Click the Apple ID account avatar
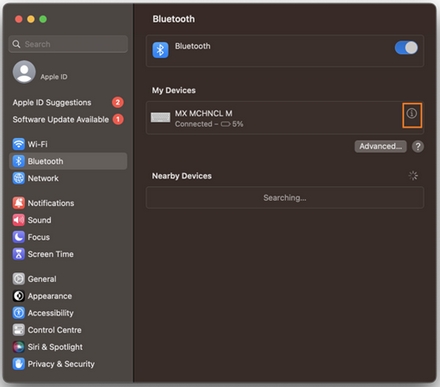 click(24, 72)
